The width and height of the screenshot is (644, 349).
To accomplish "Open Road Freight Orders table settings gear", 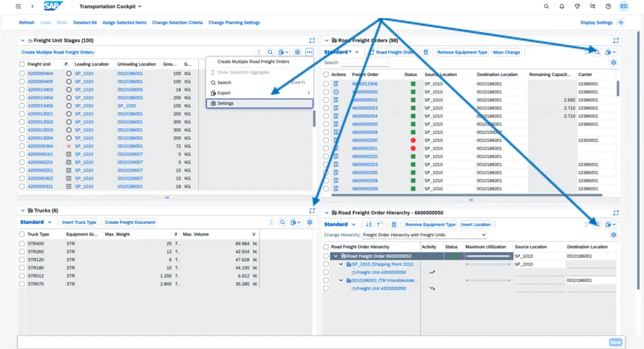I will click(x=614, y=63).
